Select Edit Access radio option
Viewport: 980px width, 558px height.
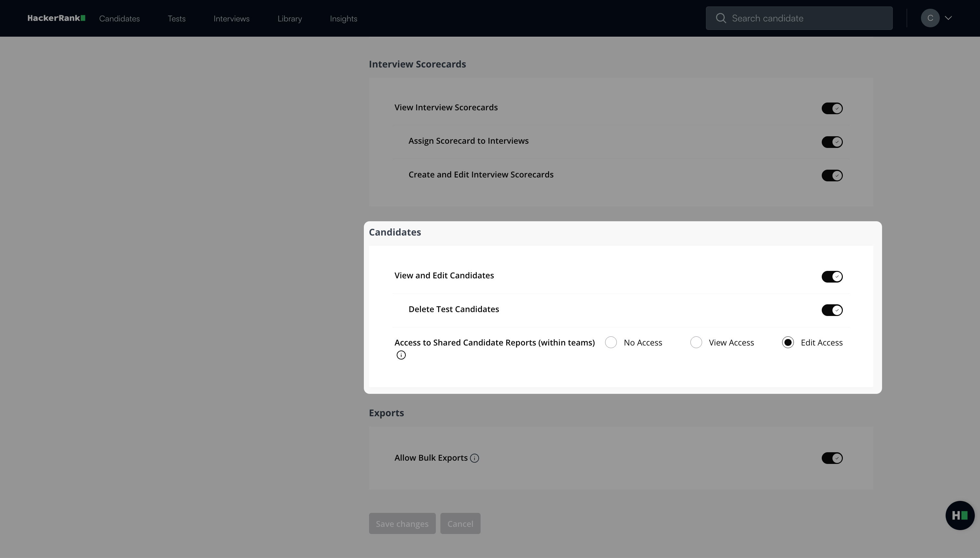pyautogui.click(x=788, y=342)
